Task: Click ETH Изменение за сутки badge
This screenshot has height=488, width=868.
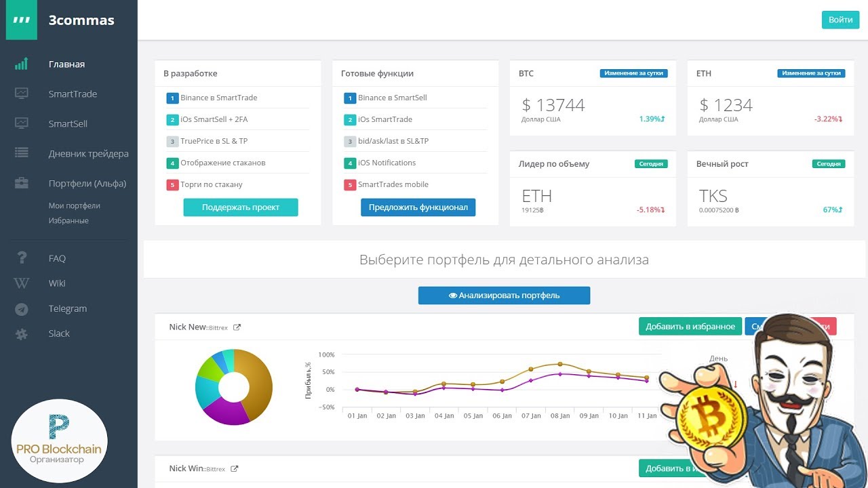Action: pyautogui.click(x=811, y=73)
